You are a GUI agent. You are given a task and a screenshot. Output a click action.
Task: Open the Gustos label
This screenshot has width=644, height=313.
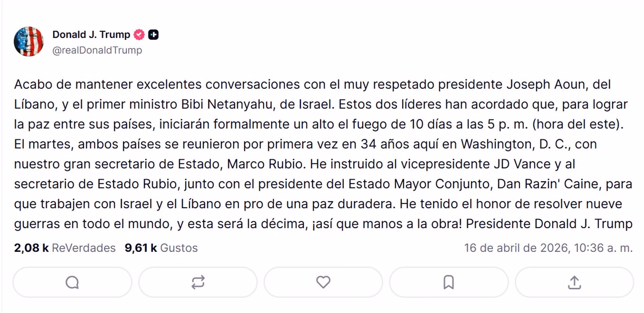(x=179, y=248)
